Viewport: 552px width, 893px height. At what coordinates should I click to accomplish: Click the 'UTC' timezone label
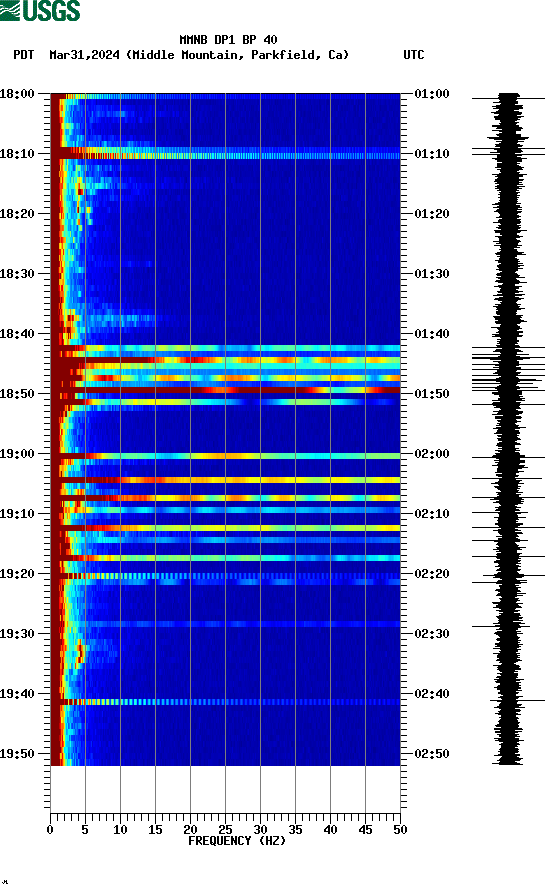coord(414,55)
